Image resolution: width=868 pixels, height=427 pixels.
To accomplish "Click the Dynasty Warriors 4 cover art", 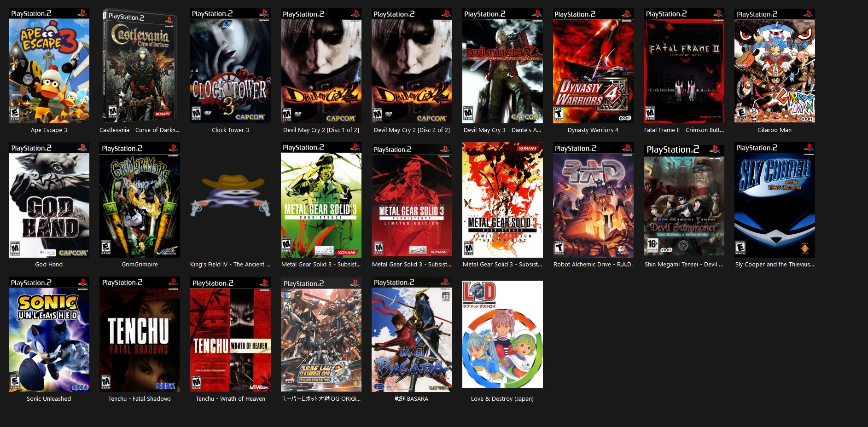I will click(x=593, y=66).
